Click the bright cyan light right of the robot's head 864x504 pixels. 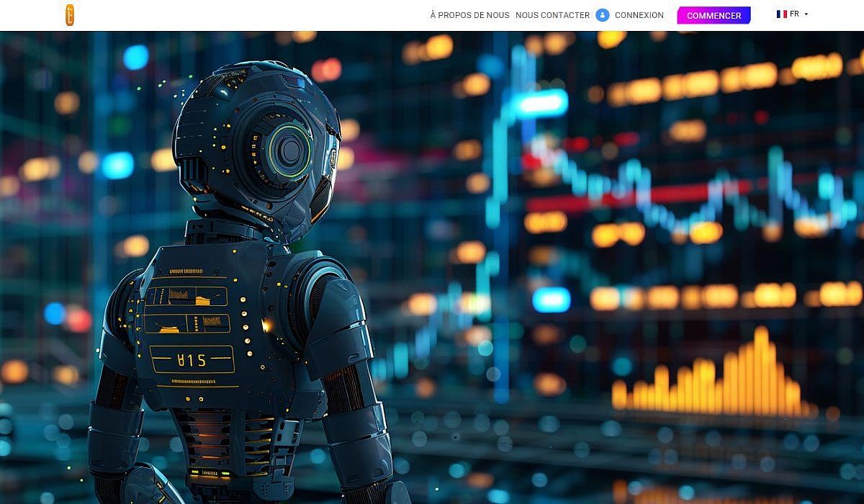[x=540, y=103]
